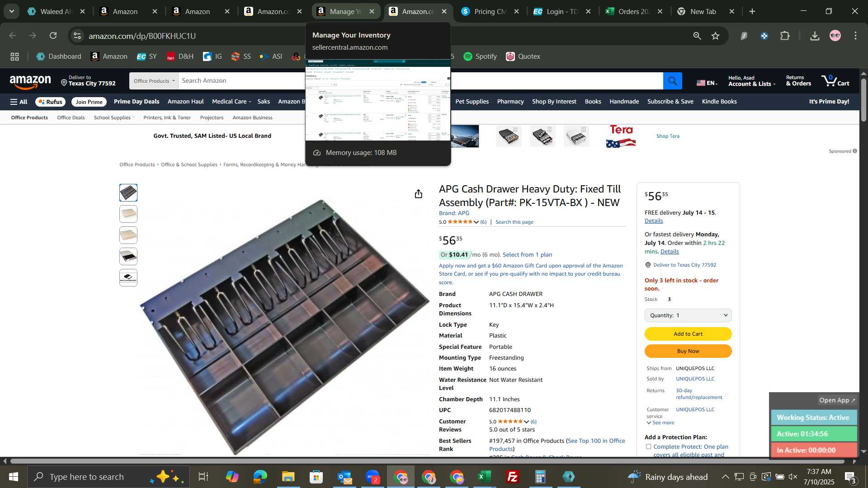Viewport: 868px width, 488px height.
Task: Click the site information icon in address bar
Action: coord(78,36)
